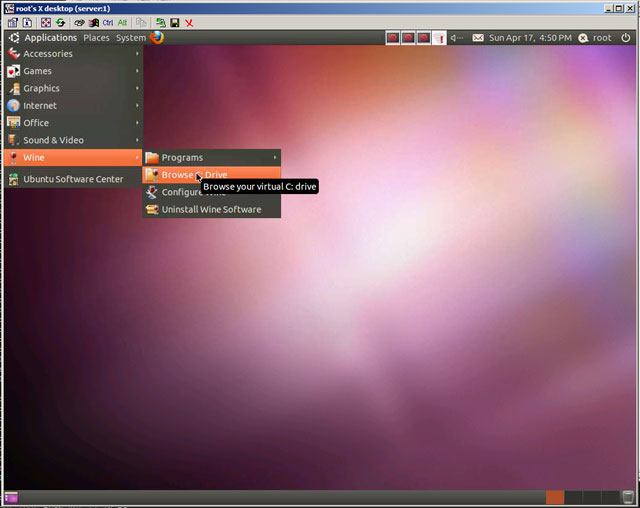Open the power session menu icon
Viewport: 640px width, 508px height.
(626, 38)
